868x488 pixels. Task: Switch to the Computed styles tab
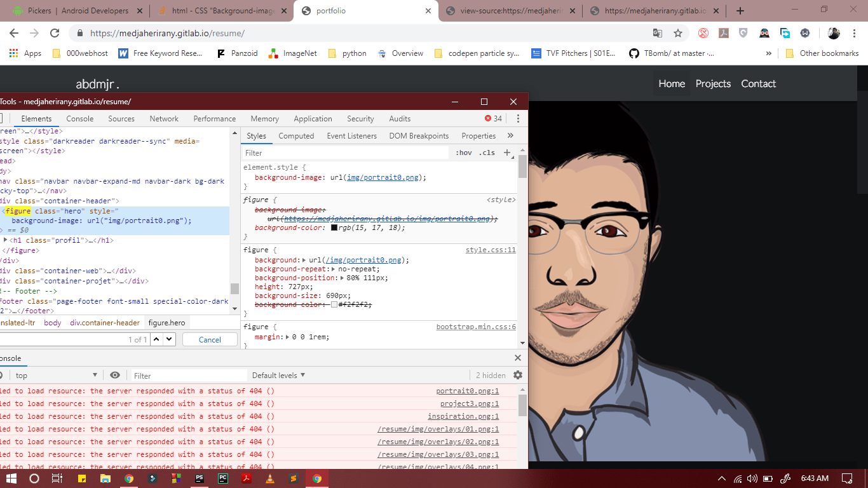click(296, 135)
